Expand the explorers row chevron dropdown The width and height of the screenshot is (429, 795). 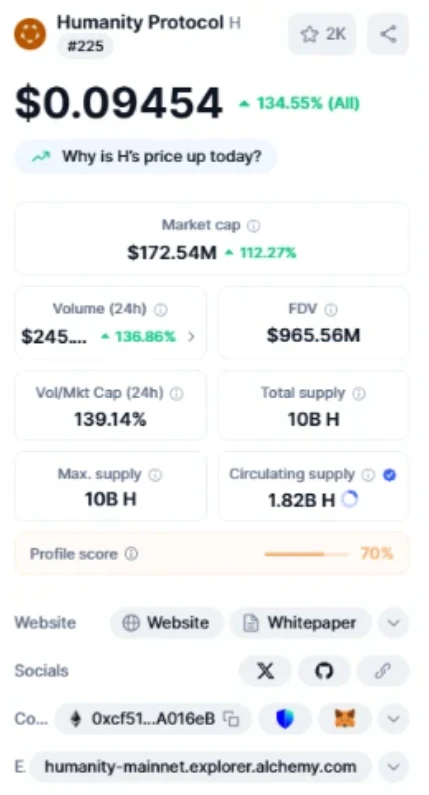pos(394,767)
